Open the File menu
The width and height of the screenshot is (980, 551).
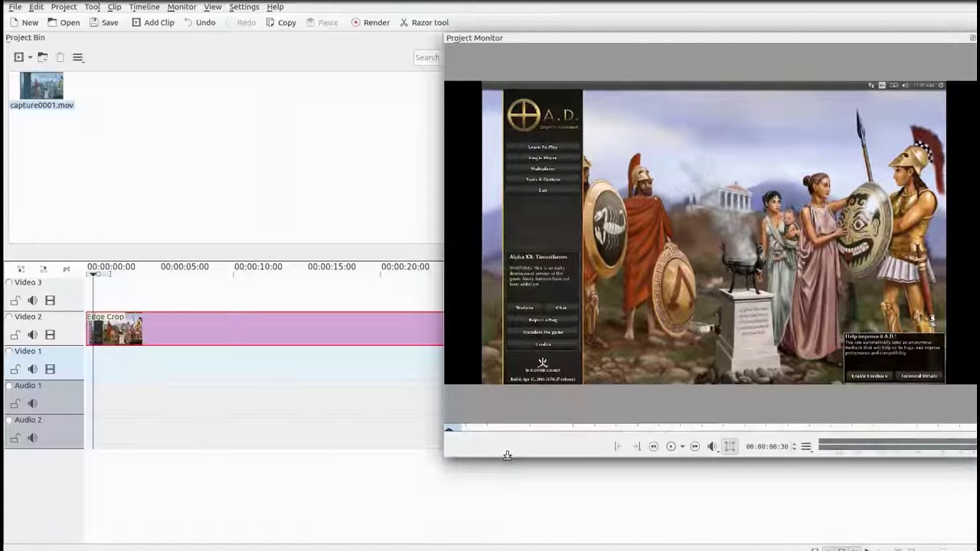15,7
